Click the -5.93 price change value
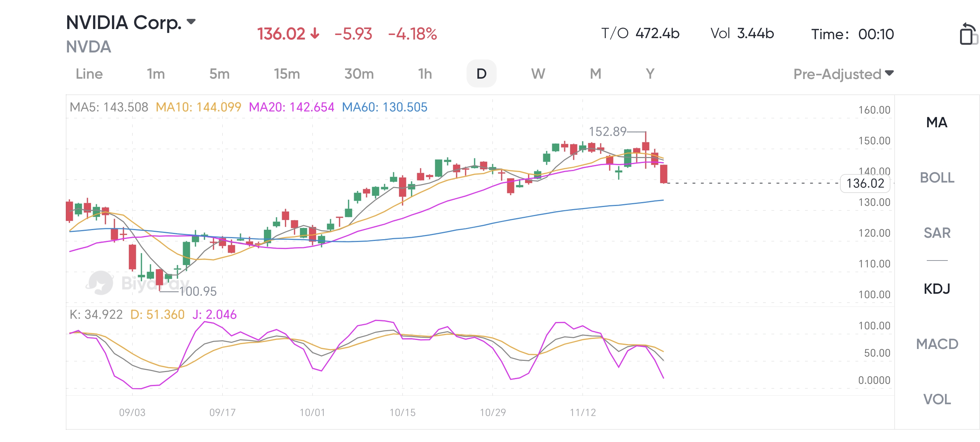The width and height of the screenshot is (980, 442). pyautogui.click(x=353, y=34)
